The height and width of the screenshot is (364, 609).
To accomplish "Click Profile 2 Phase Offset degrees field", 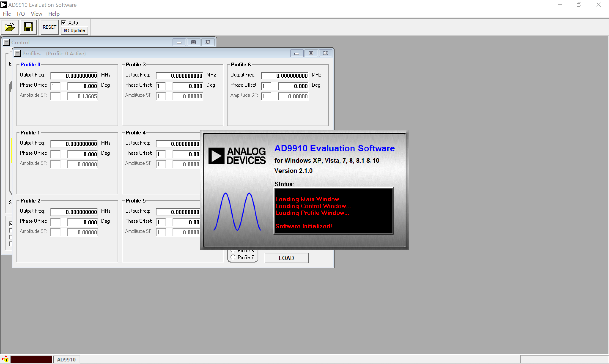I will (83, 222).
